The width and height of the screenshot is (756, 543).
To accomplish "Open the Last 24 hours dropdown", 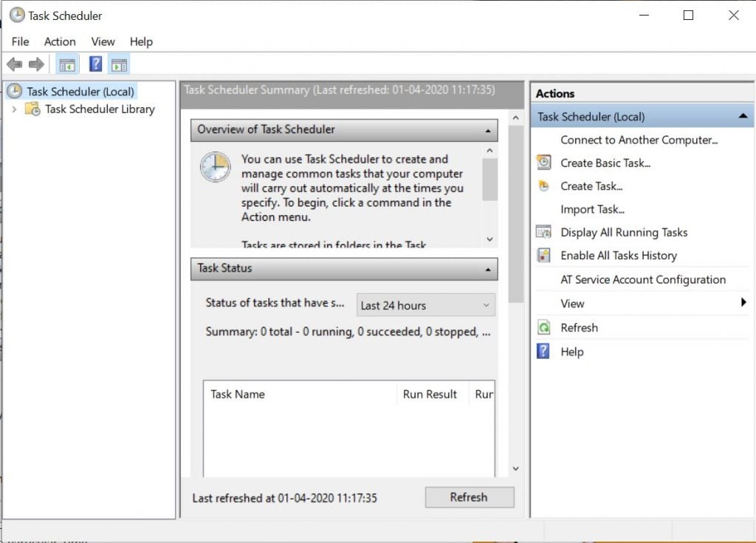I will (426, 305).
